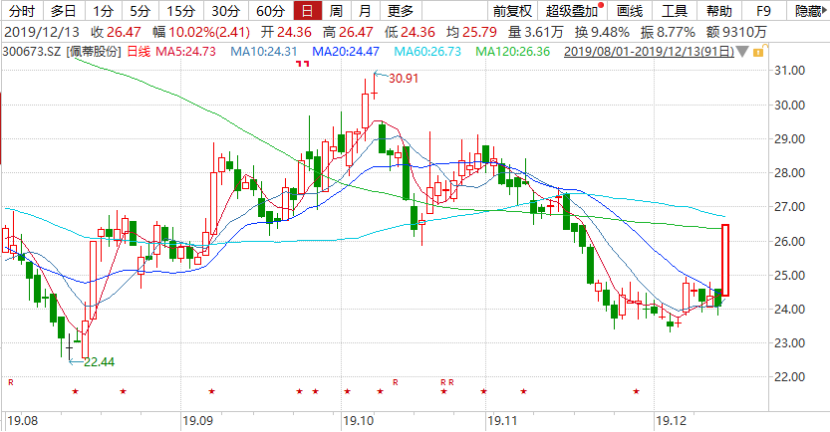Viewport: 830px width, 432px height.
Task: Select the MA5:24.73 indicator label
Action: pyautogui.click(x=185, y=52)
